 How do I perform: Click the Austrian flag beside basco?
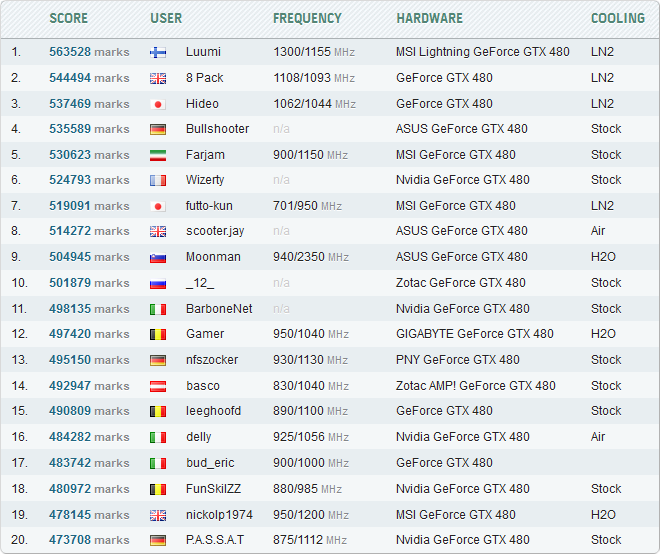(x=158, y=386)
